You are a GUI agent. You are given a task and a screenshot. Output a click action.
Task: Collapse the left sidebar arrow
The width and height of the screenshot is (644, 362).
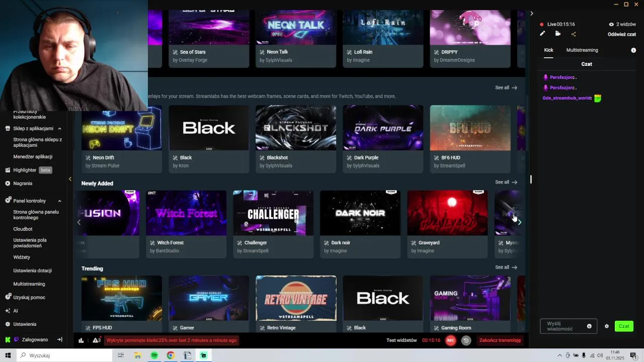(70, 179)
